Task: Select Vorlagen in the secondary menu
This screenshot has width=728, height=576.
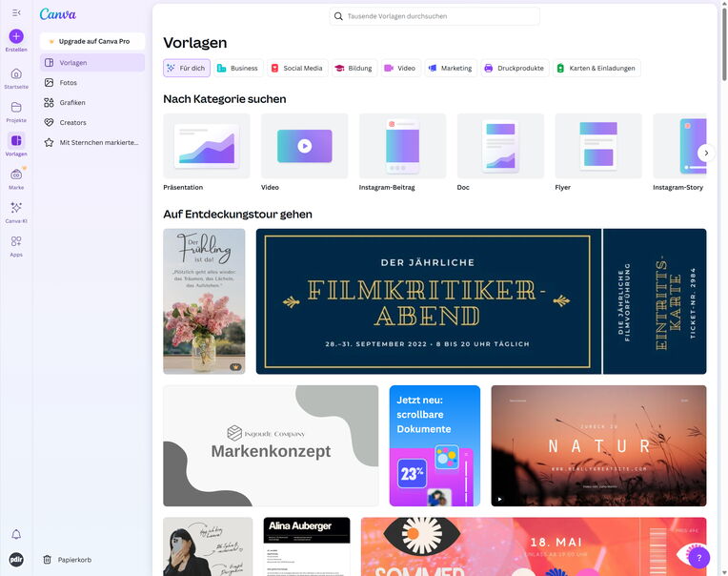Action: [91, 63]
